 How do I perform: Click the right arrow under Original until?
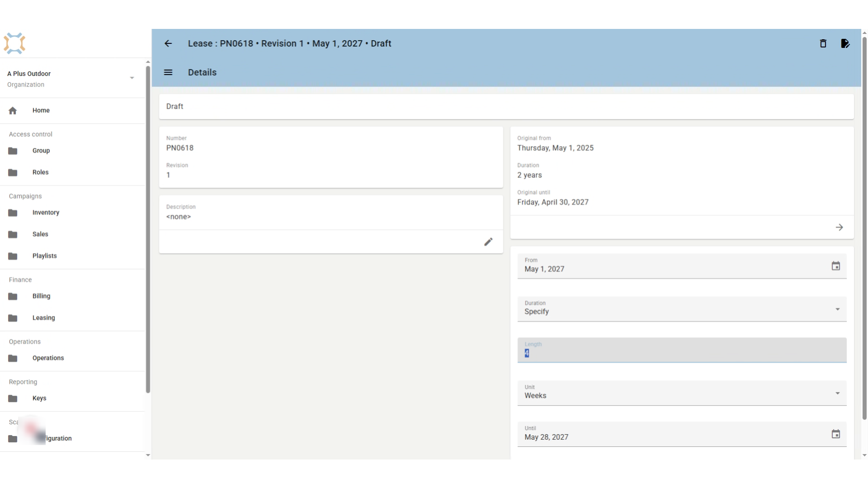(839, 227)
